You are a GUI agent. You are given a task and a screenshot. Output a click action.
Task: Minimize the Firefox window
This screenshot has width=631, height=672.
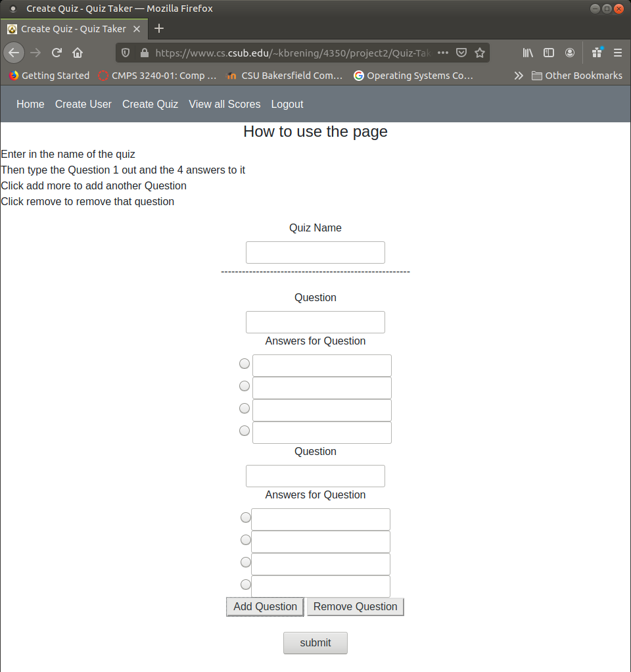pos(595,9)
